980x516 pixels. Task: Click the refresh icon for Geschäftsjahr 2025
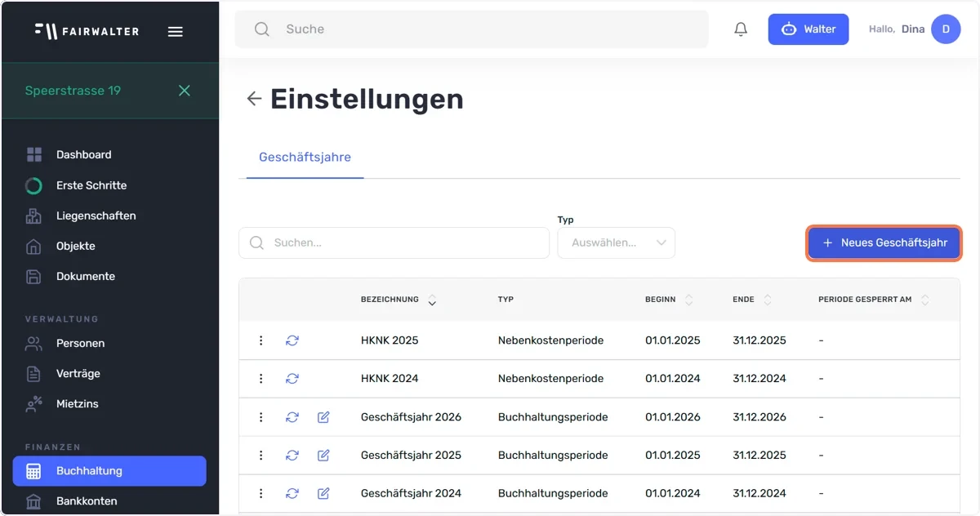[x=292, y=456]
